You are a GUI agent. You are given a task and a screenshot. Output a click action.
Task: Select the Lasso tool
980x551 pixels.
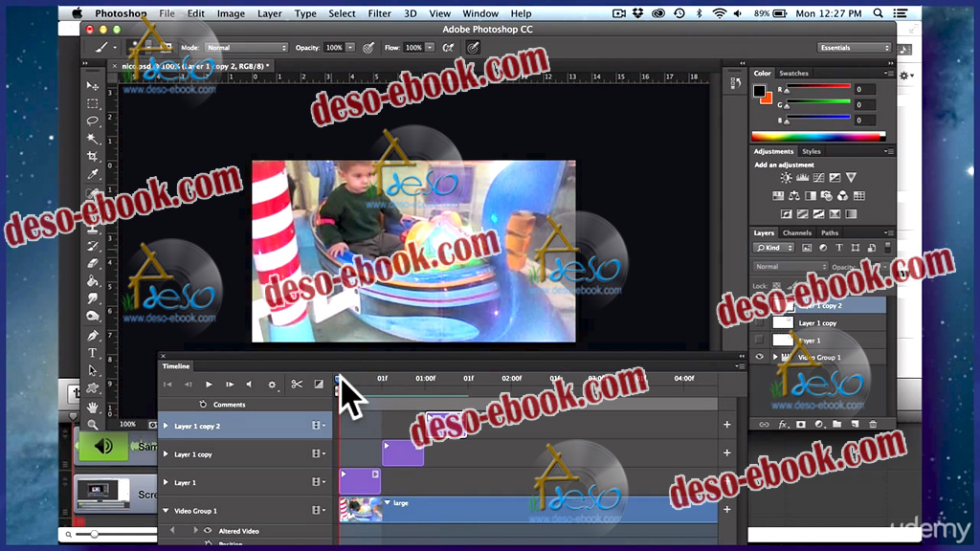click(93, 121)
